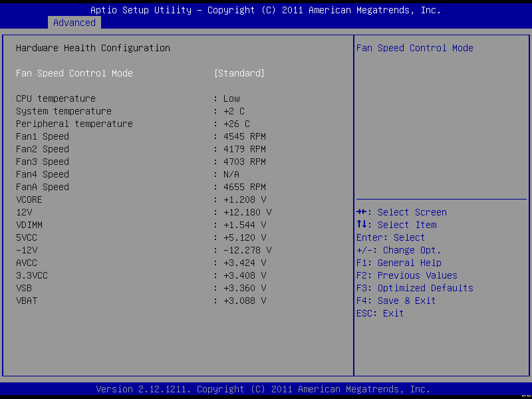Viewport: 532px width, 399px height.
Task: Click the Select Screen key hint
Action: [402, 212]
